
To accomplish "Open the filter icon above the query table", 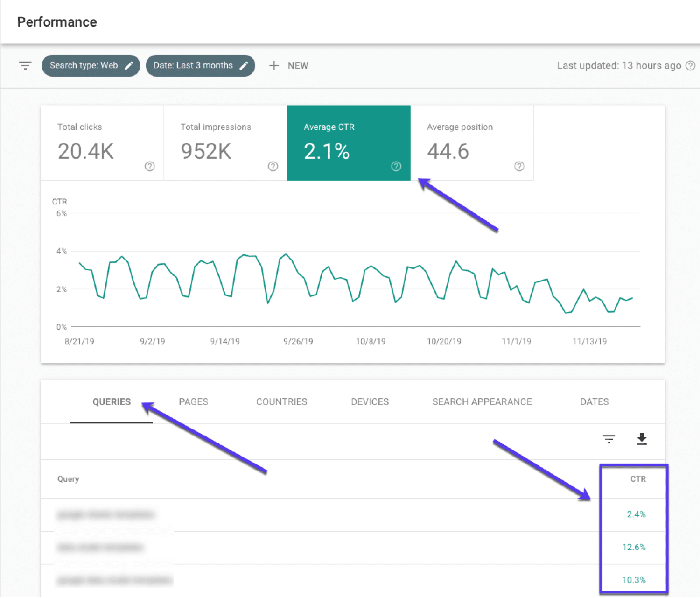I will [x=609, y=439].
